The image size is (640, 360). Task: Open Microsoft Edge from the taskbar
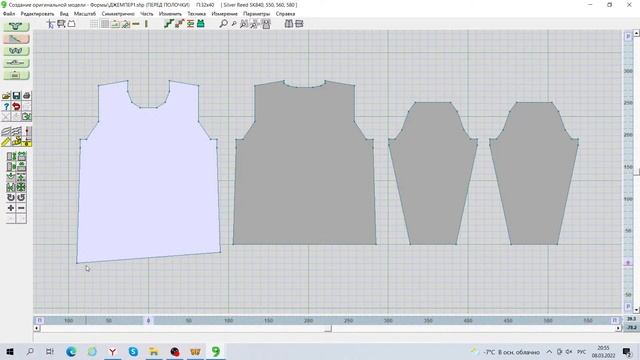(x=71, y=351)
